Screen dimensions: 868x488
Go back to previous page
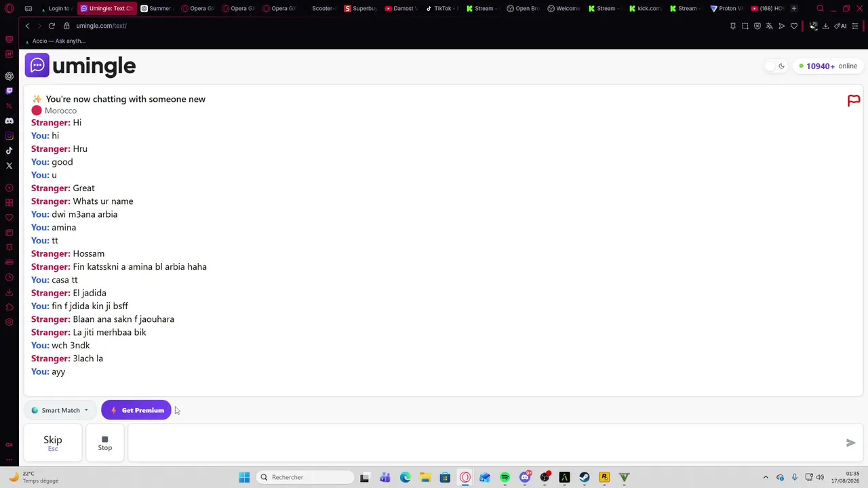coord(27,26)
